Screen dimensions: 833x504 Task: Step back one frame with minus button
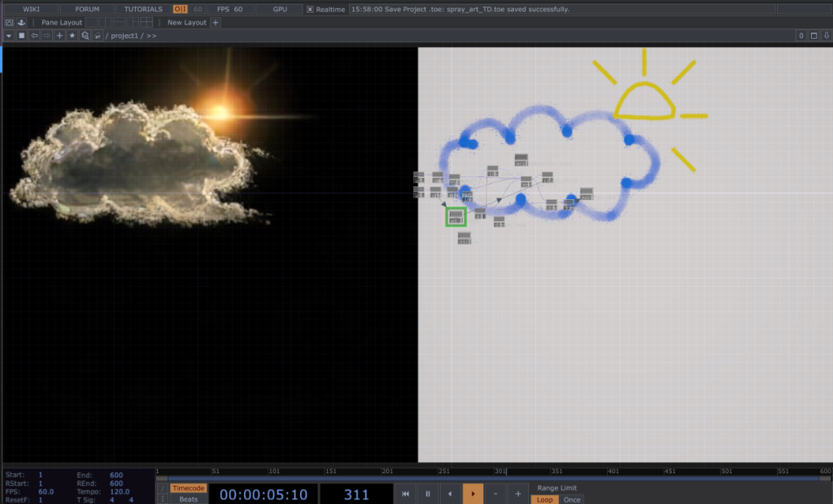pos(495,494)
